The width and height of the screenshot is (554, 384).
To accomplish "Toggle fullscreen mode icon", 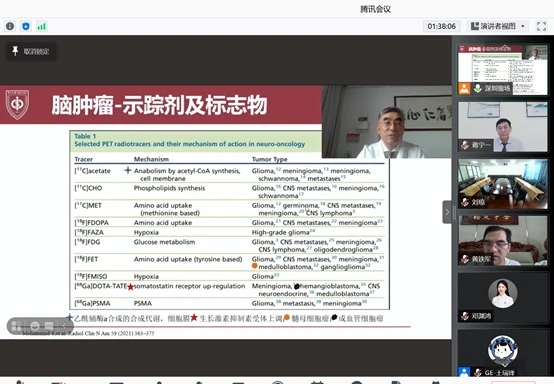I will pos(541,26).
